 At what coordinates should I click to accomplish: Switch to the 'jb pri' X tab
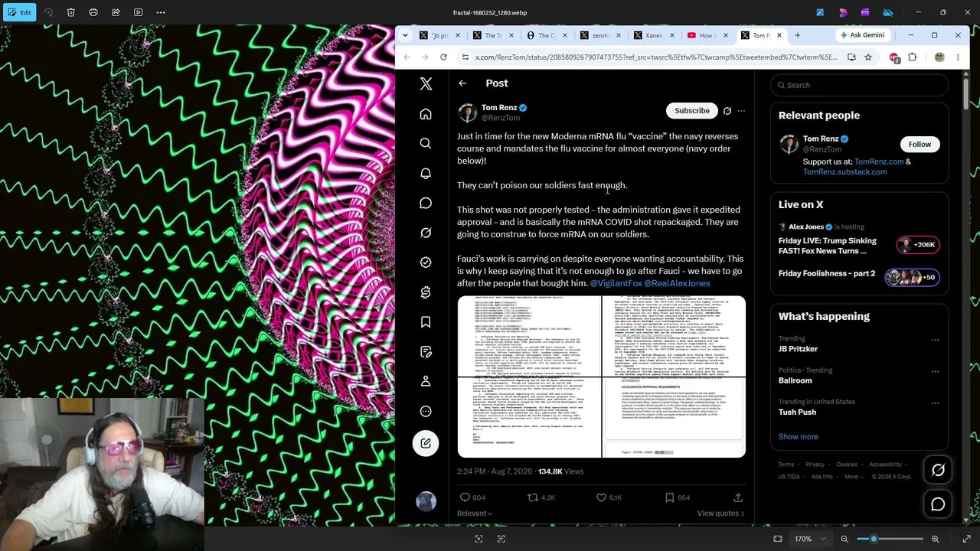tap(440, 35)
